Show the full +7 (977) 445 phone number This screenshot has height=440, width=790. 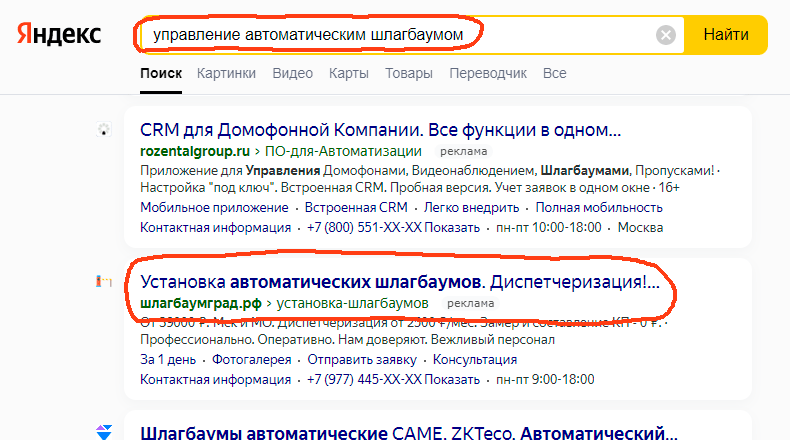(393, 380)
